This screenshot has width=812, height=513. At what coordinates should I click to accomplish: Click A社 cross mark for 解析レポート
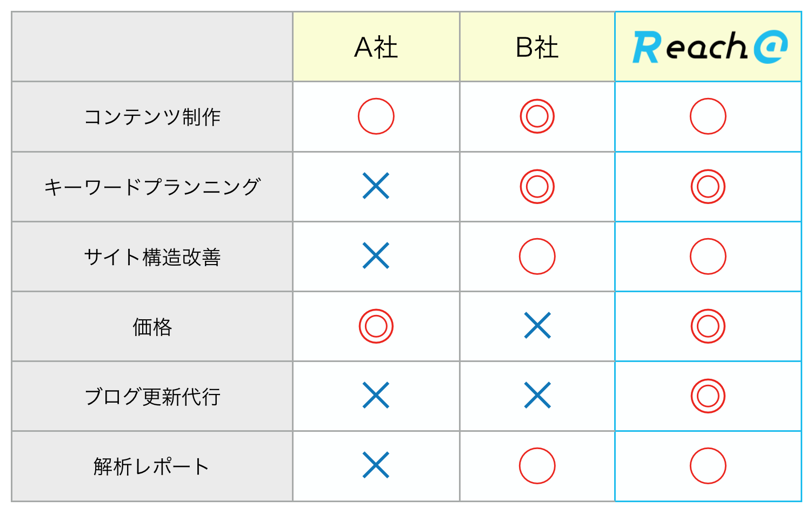coord(376,465)
